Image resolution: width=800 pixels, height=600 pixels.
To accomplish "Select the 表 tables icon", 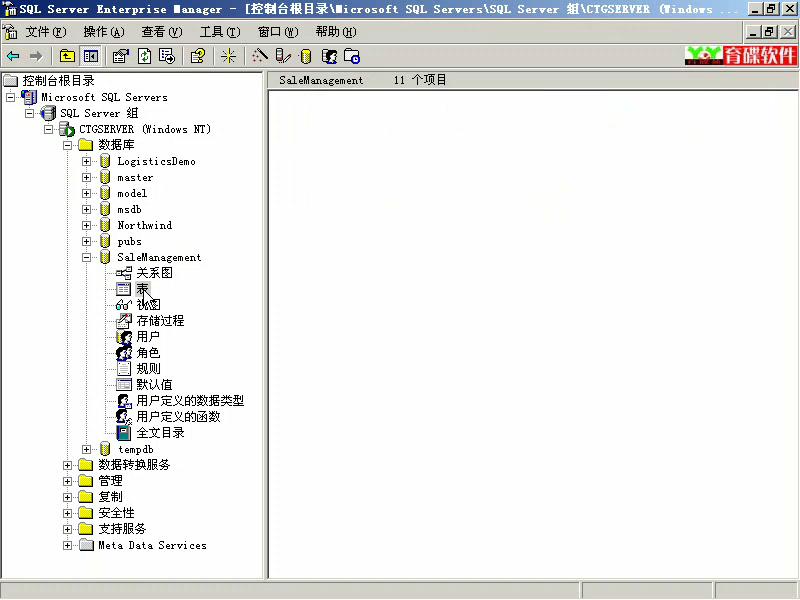I will click(x=123, y=289).
